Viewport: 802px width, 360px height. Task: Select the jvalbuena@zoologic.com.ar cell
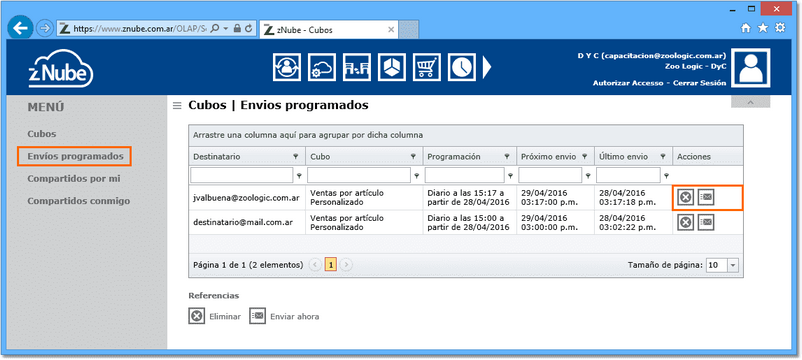pyautogui.click(x=247, y=197)
